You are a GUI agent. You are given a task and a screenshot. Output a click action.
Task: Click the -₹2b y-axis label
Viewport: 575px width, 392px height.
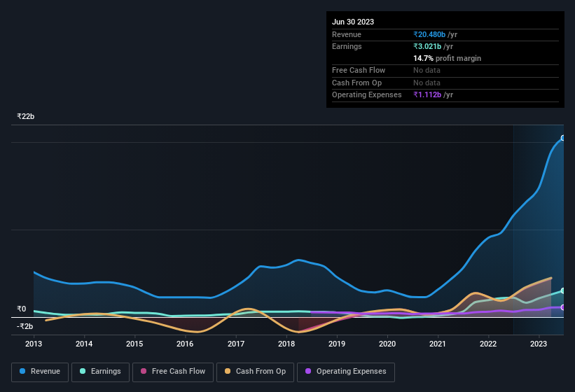tap(25, 326)
